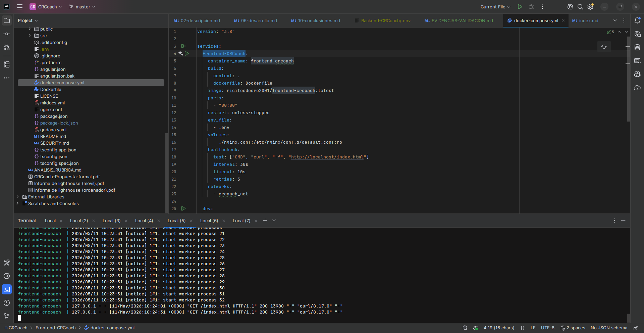Viewport: 644px width, 333px height.
Task: Open the Copilot tool window
Action: point(637,74)
